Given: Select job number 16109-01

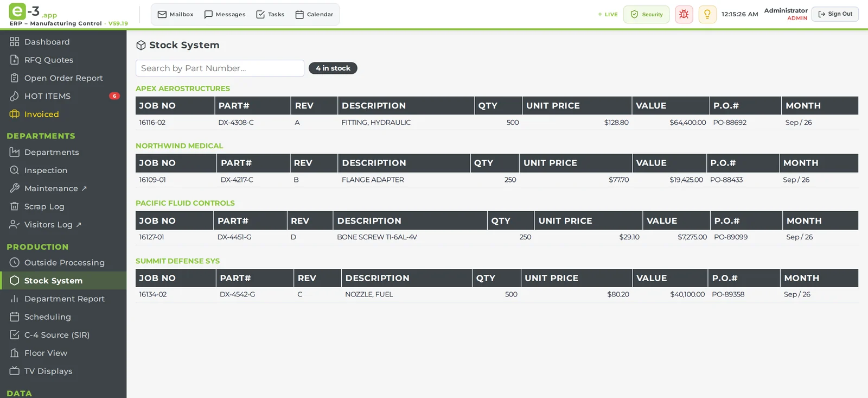Looking at the screenshot, I should click(152, 180).
